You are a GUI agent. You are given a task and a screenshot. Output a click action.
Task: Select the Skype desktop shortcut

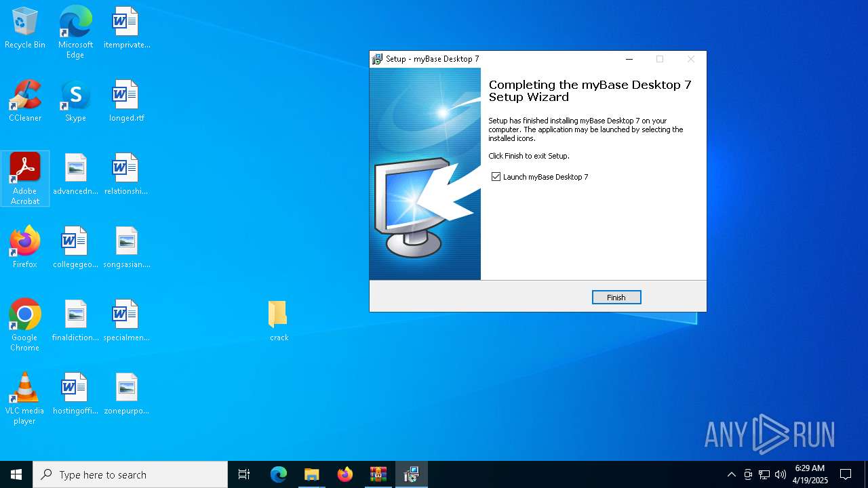point(75,101)
